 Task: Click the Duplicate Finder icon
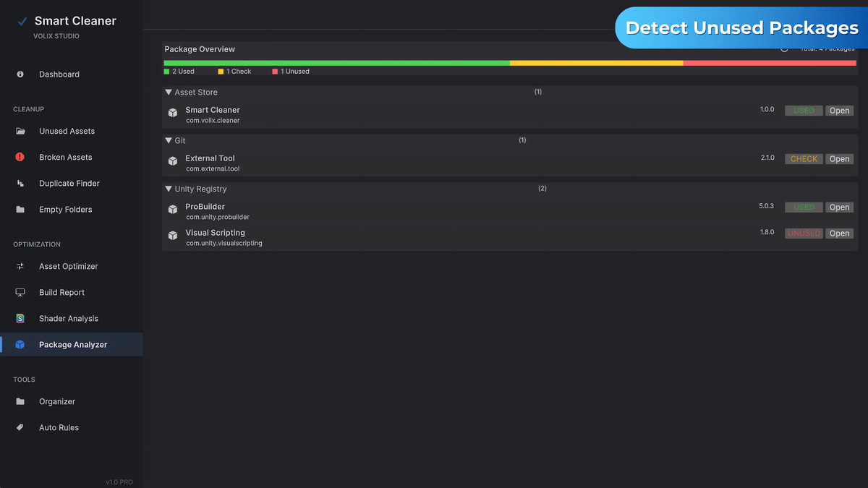[x=22, y=183]
